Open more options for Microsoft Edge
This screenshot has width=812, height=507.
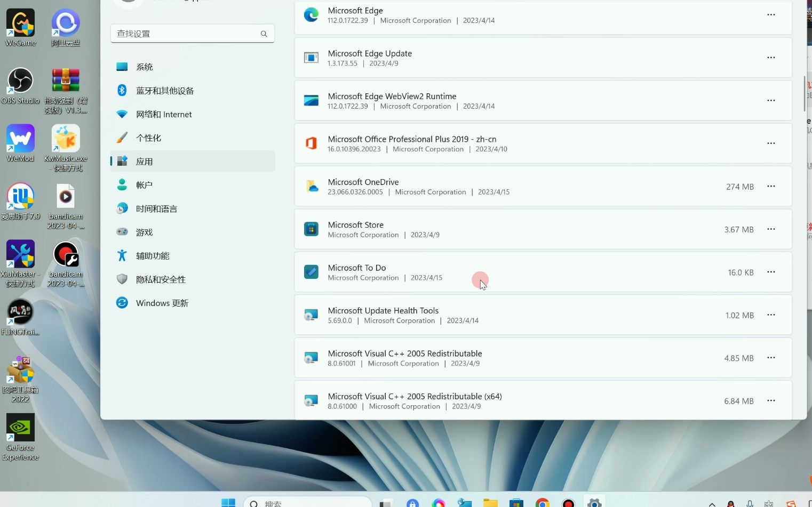[x=771, y=15]
